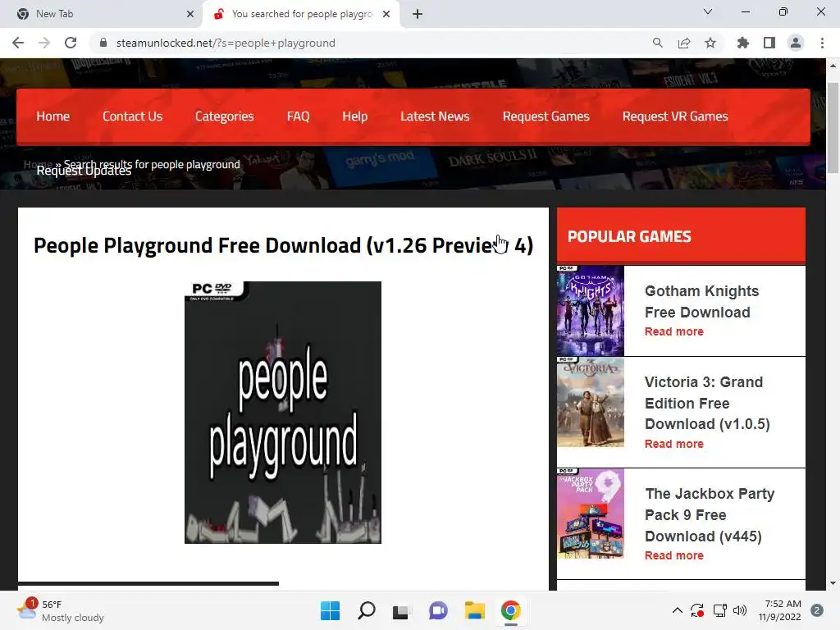The width and height of the screenshot is (840, 630).
Task: Expand the tab search chevron
Action: coord(708,11)
